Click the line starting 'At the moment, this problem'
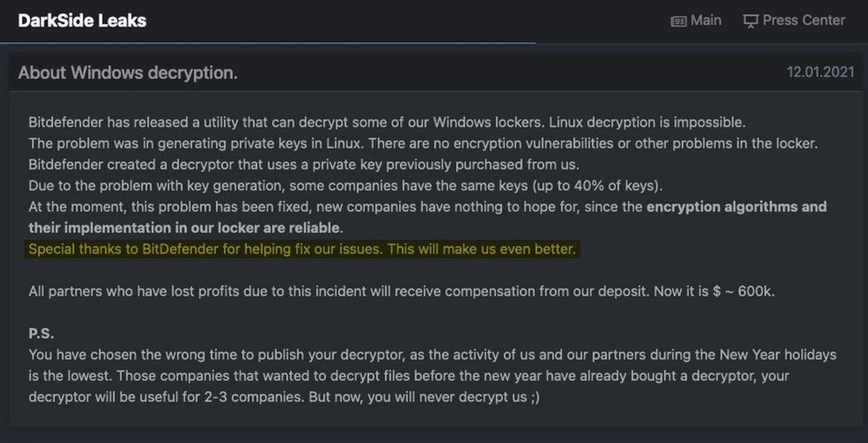The width and height of the screenshot is (868, 443). point(337,206)
